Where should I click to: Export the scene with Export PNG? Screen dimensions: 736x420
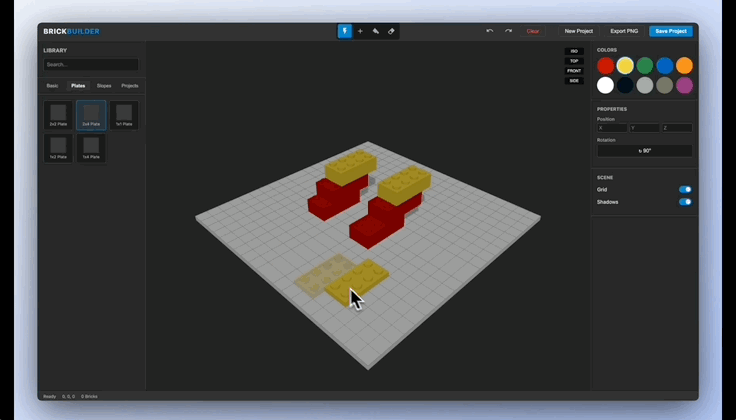[x=624, y=31]
